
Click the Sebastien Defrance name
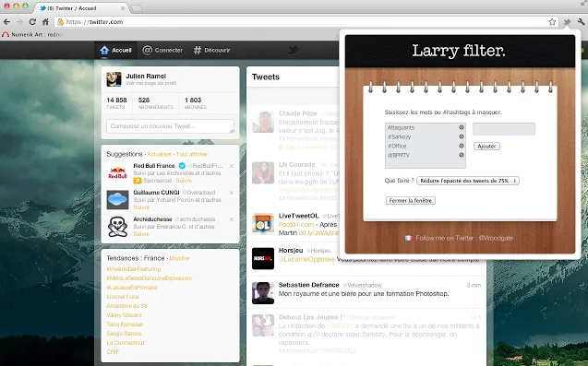tap(308, 285)
